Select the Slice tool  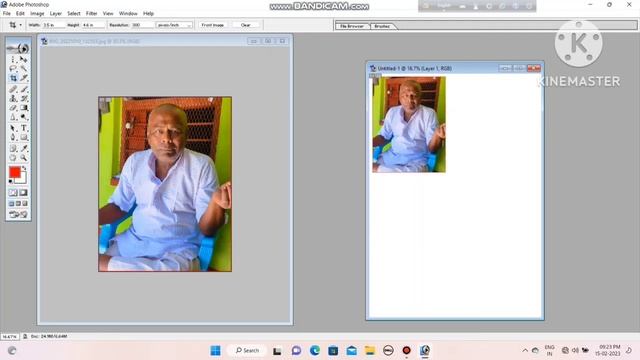point(24,78)
